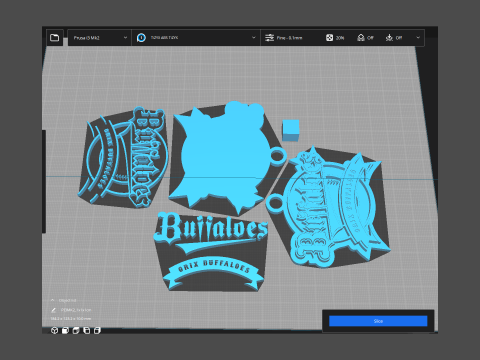Click the model dimensions text in mm
The width and height of the screenshot is (480, 360).
click(x=71, y=319)
